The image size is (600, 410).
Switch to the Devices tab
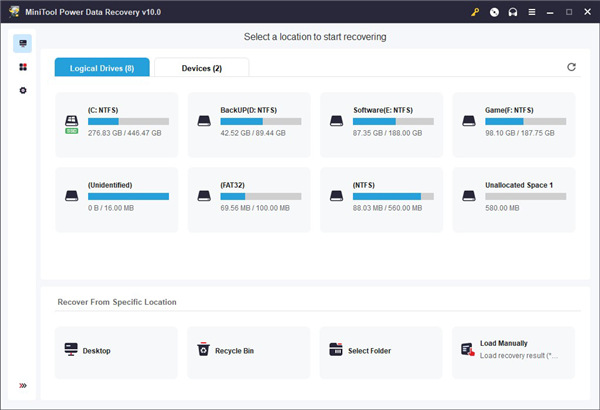click(201, 68)
